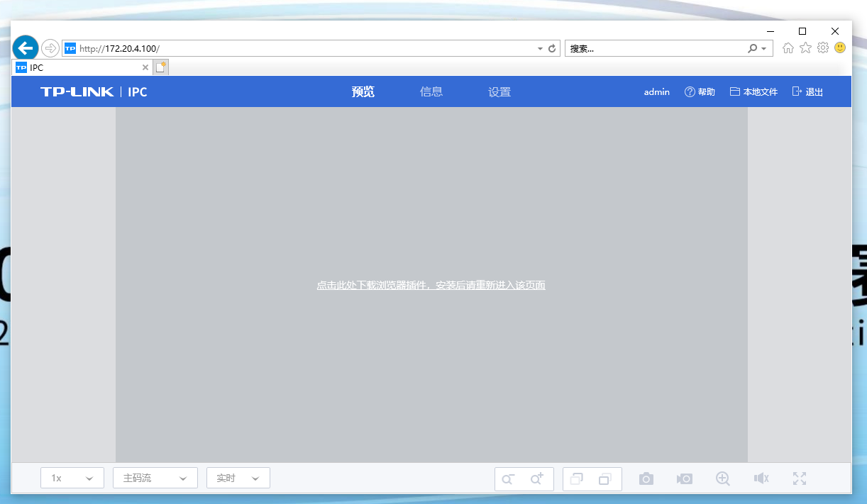The width and height of the screenshot is (867, 504).
Task: Enable digital zoom magnifier icon
Action: [723, 478]
